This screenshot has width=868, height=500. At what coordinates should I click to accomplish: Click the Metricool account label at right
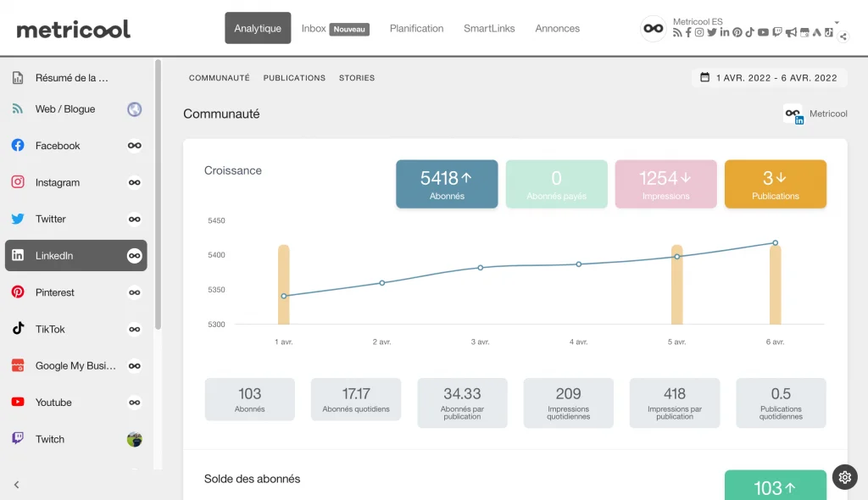pyautogui.click(x=828, y=114)
